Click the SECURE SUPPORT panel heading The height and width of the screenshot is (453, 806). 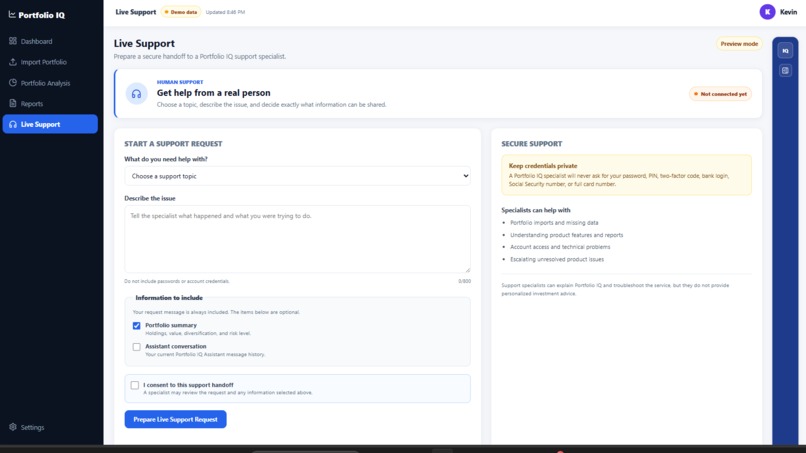(x=532, y=143)
